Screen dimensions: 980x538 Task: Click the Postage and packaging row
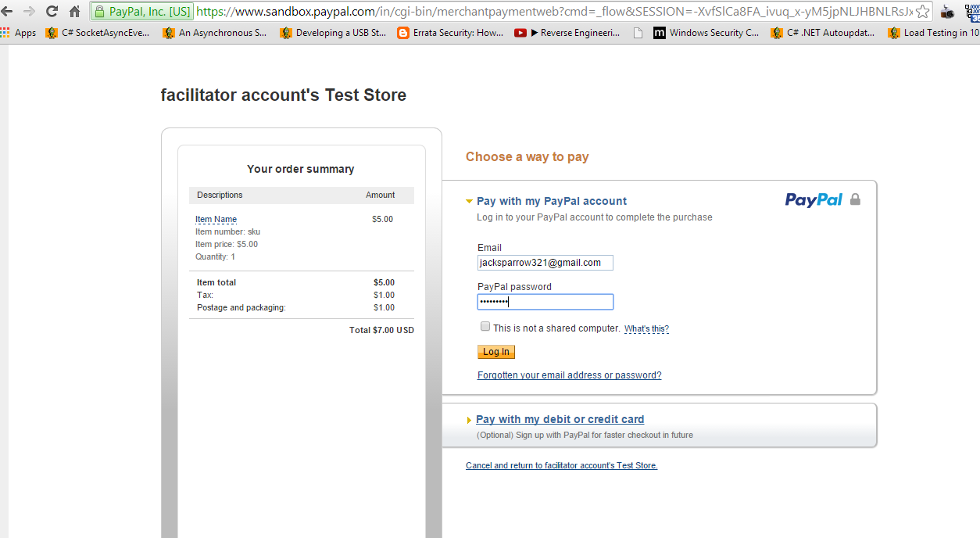[x=302, y=307]
